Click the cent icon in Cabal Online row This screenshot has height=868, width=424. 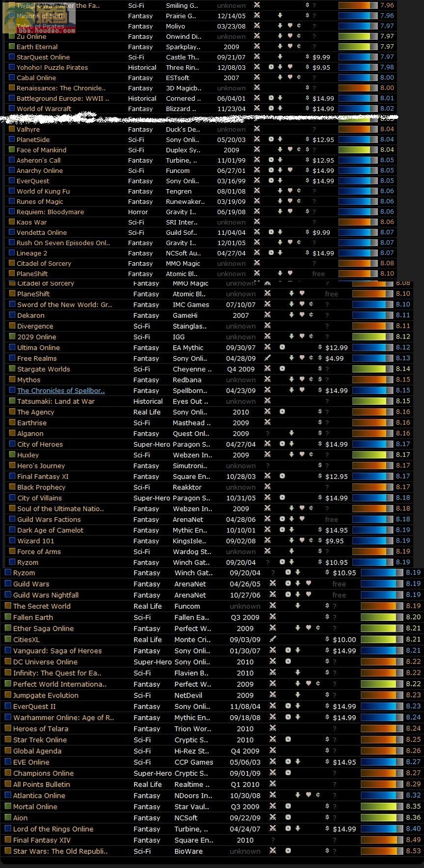(x=299, y=78)
